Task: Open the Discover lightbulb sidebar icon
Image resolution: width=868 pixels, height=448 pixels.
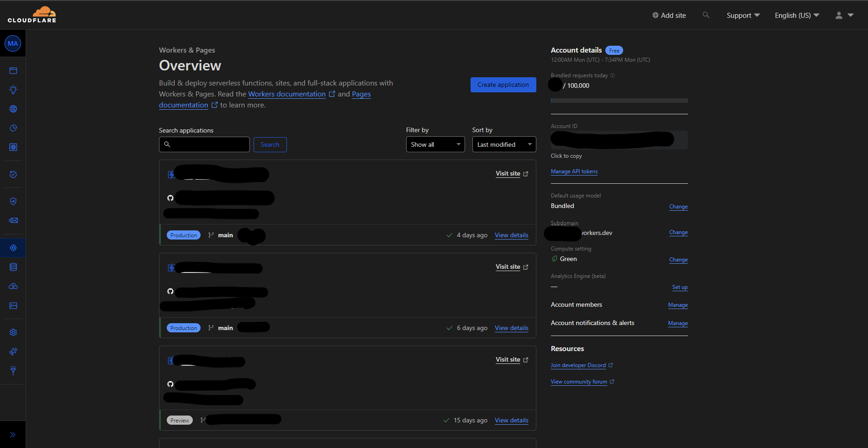Action: coord(13,90)
